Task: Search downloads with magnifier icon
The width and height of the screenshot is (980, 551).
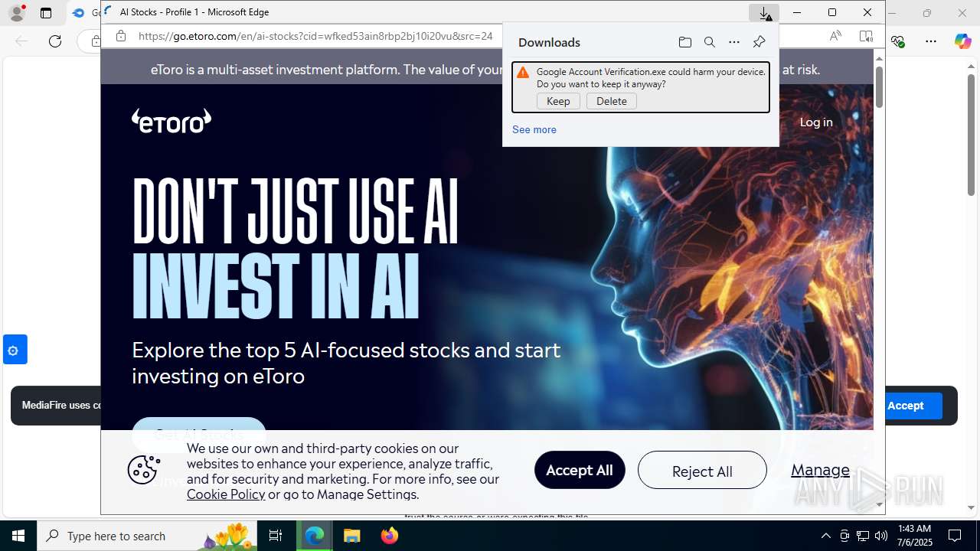Action: click(710, 42)
